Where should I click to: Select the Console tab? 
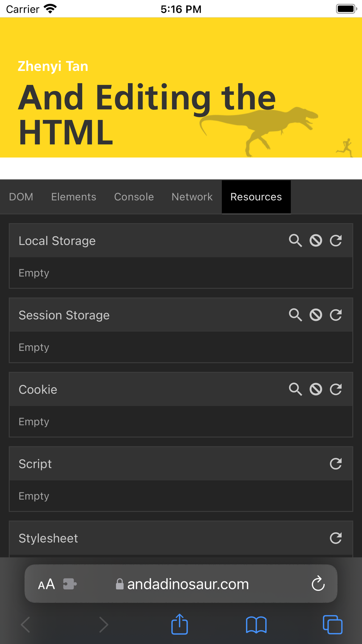(x=134, y=197)
